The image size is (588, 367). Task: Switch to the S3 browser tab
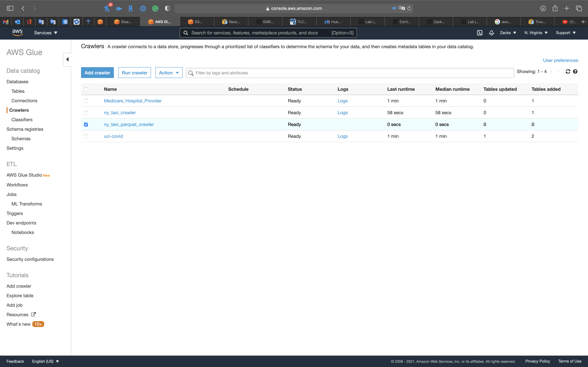[197, 22]
